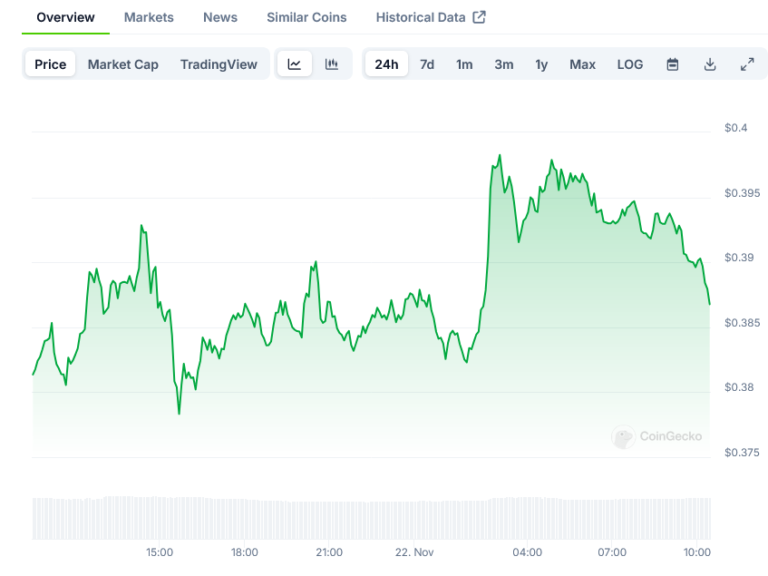The width and height of the screenshot is (768, 576).
Task: Set time range to 3m
Action: coord(504,64)
